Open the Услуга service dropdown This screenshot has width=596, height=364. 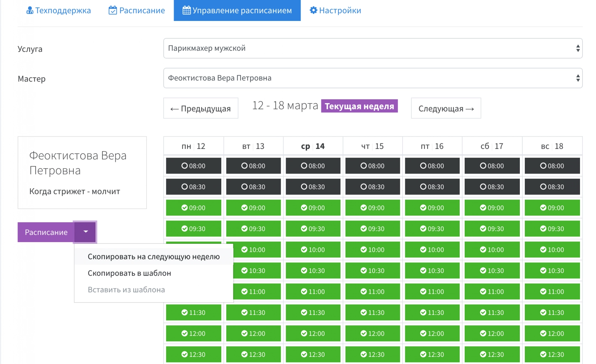373,48
